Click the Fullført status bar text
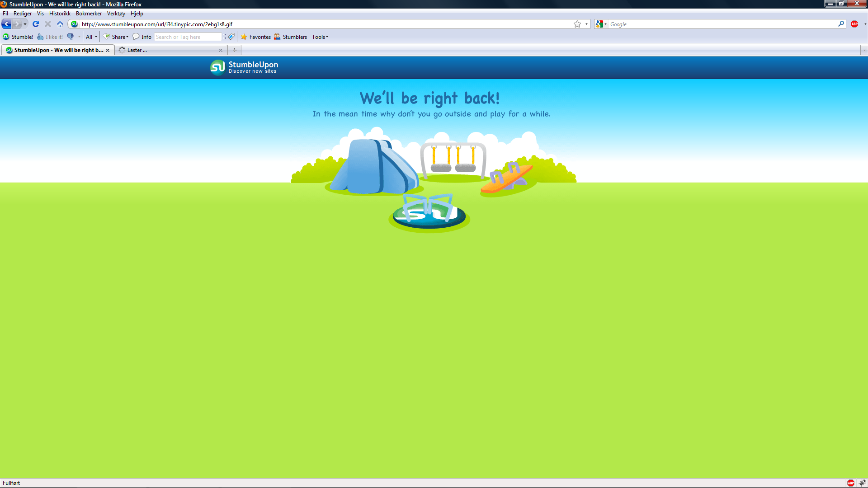 pos(11,483)
